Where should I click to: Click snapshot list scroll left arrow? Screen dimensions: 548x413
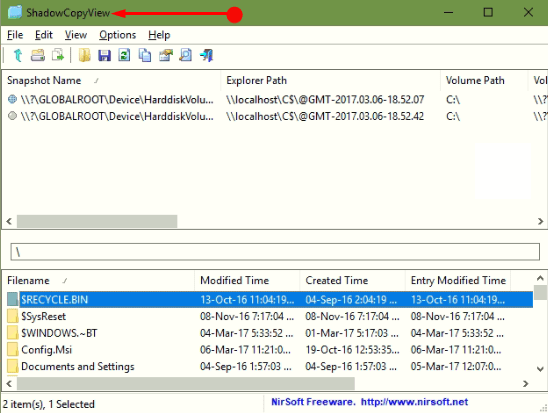click(9, 221)
